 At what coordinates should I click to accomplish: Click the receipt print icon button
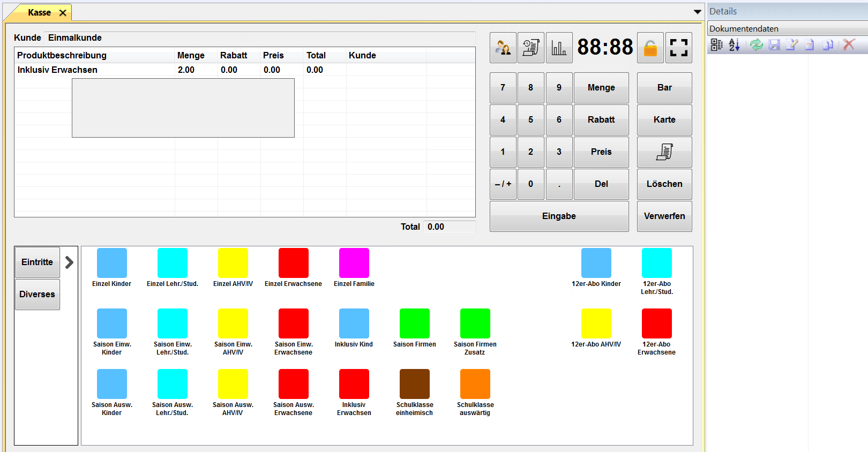pos(664,152)
